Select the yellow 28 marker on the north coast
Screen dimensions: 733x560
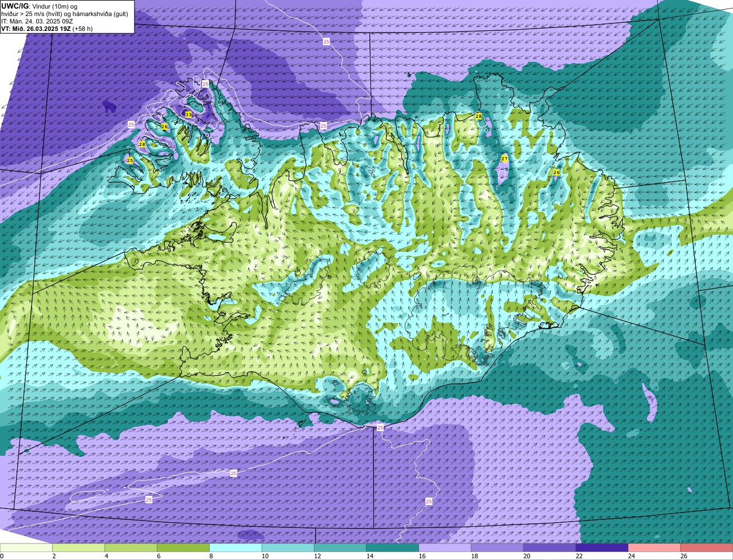click(x=479, y=116)
